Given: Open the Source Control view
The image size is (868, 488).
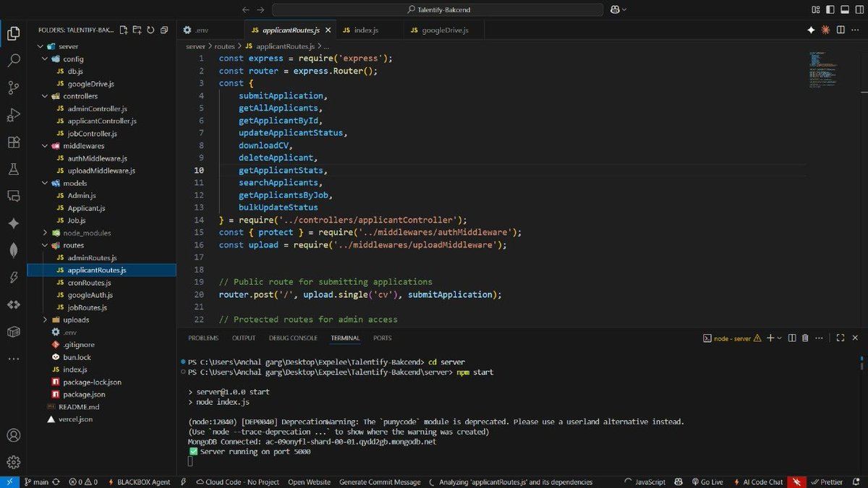Looking at the screenshot, I should (13, 87).
